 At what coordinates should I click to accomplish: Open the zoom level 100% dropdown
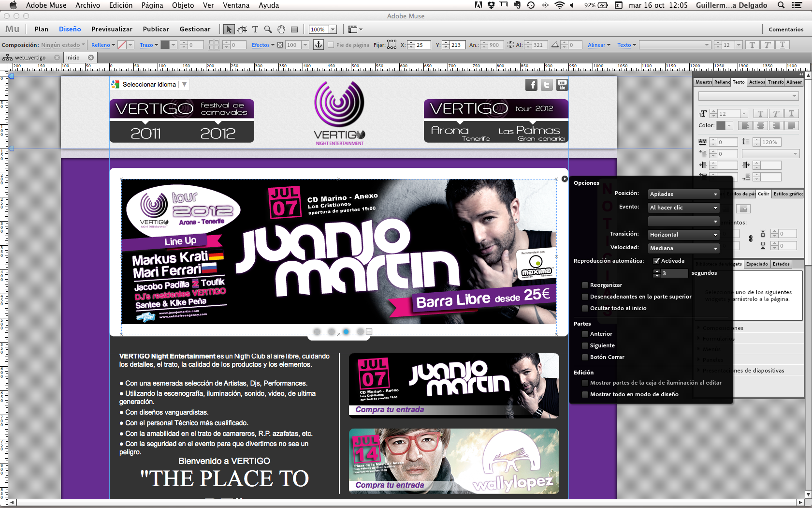tap(333, 30)
